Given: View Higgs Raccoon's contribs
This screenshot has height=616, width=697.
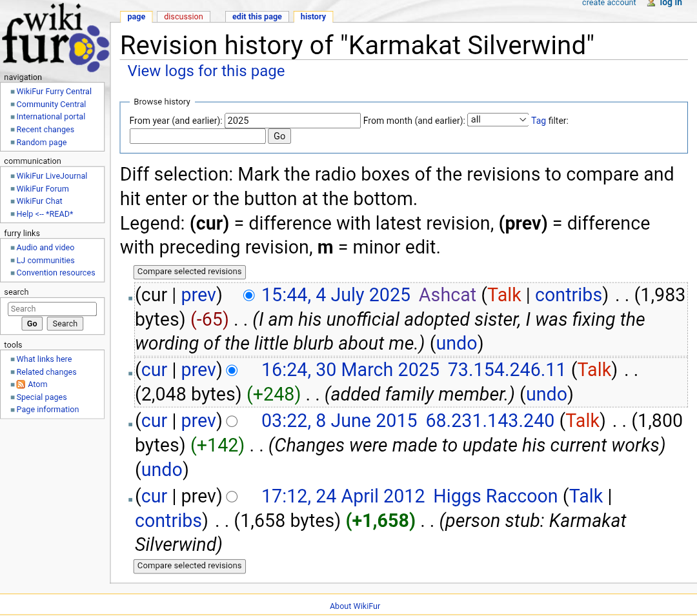Looking at the screenshot, I should pos(168,521).
